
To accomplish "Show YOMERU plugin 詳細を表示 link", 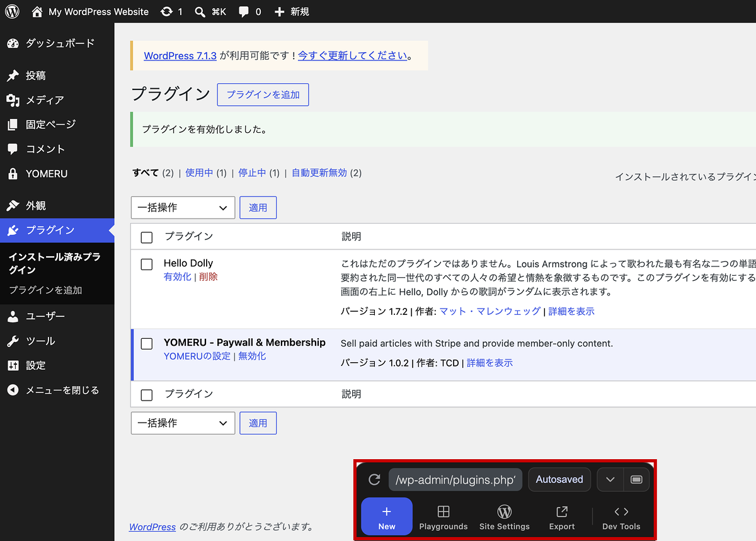I will click(490, 363).
